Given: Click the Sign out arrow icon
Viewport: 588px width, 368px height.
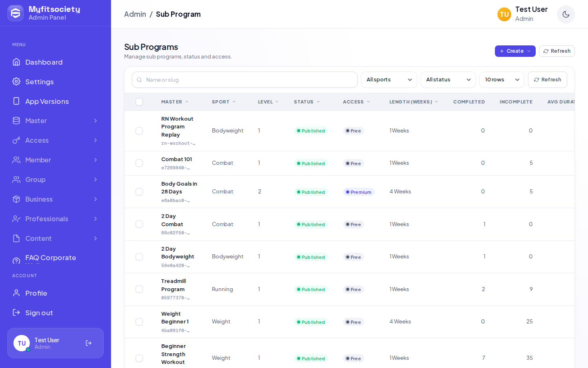Looking at the screenshot, I should (x=16, y=312).
